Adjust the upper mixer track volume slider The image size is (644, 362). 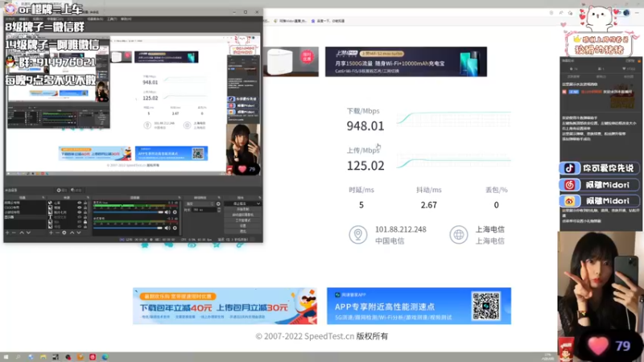point(128,212)
